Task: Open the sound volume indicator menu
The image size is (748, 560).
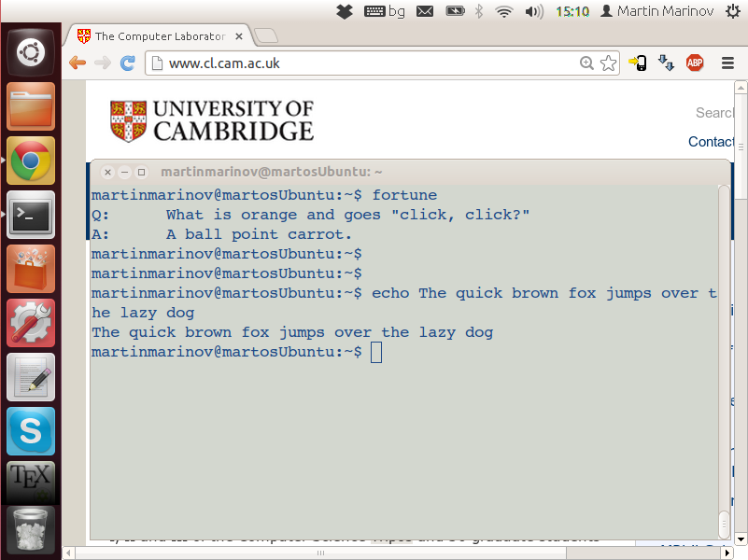Action: (534, 11)
